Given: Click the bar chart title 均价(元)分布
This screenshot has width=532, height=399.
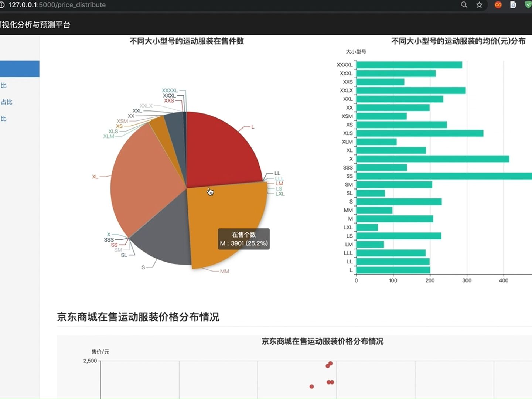Looking at the screenshot, I should [458, 41].
